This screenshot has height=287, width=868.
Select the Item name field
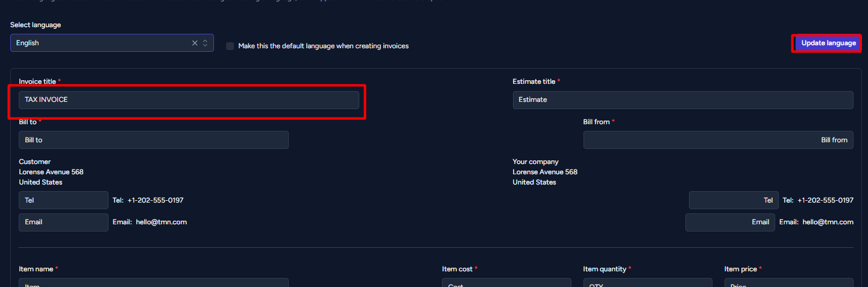(x=154, y=283)
